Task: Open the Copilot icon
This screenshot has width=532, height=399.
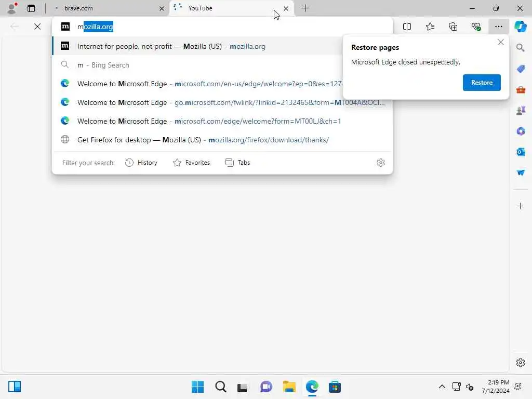Action: 521,26
